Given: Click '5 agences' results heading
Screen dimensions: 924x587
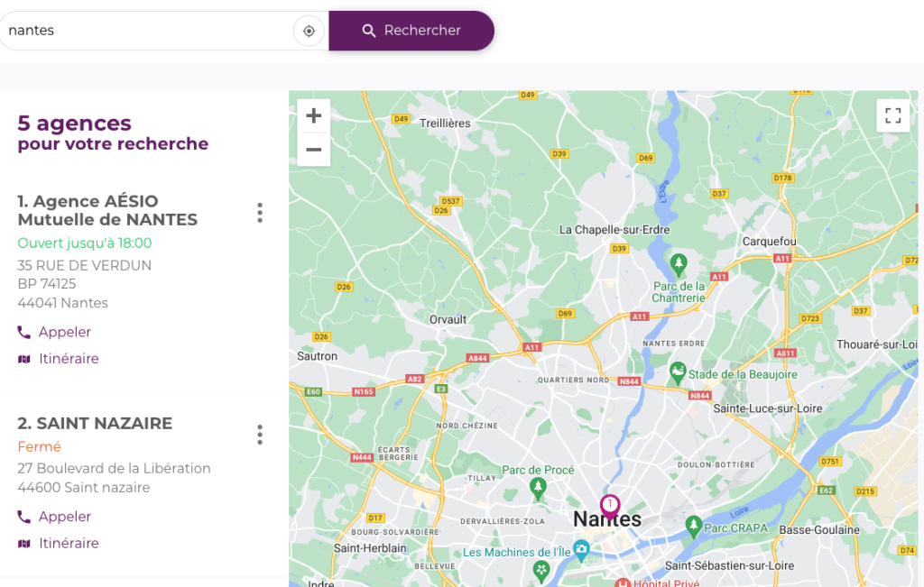Looking at the screenshot, I should click(x=75, y=123).
